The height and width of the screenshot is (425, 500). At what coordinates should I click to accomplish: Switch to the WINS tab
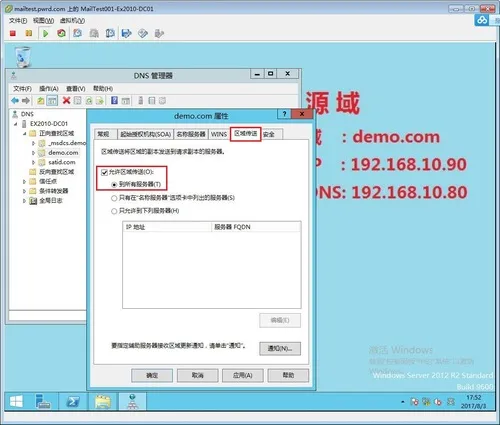coord(219,134)
